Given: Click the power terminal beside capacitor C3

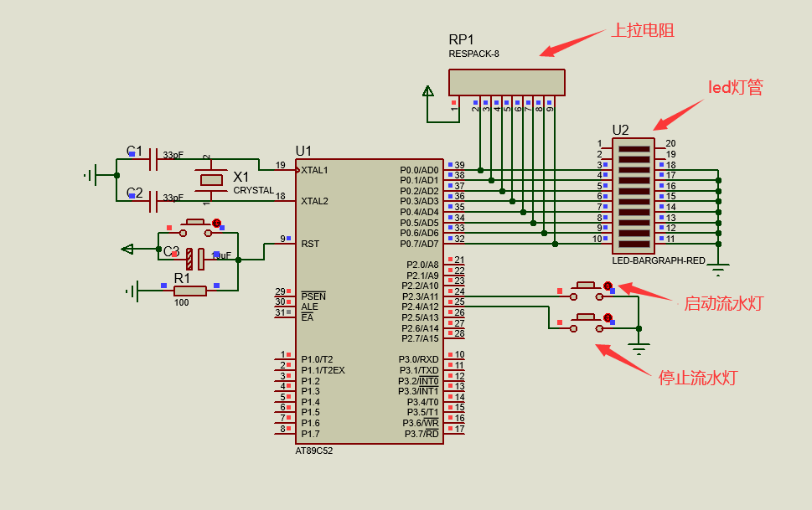Looking at the screenshot, I should pyautogui.click(x=127, y=249).
